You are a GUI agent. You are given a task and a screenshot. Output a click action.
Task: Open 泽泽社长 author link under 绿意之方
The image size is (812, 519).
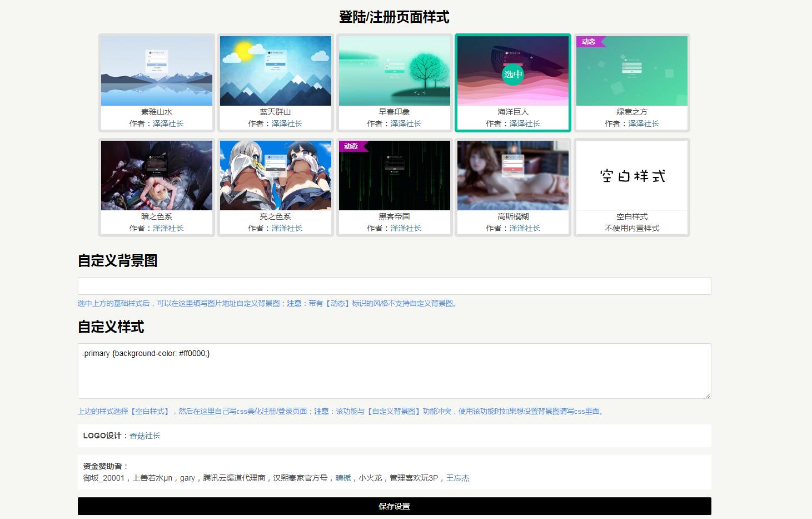pos(644,123)
